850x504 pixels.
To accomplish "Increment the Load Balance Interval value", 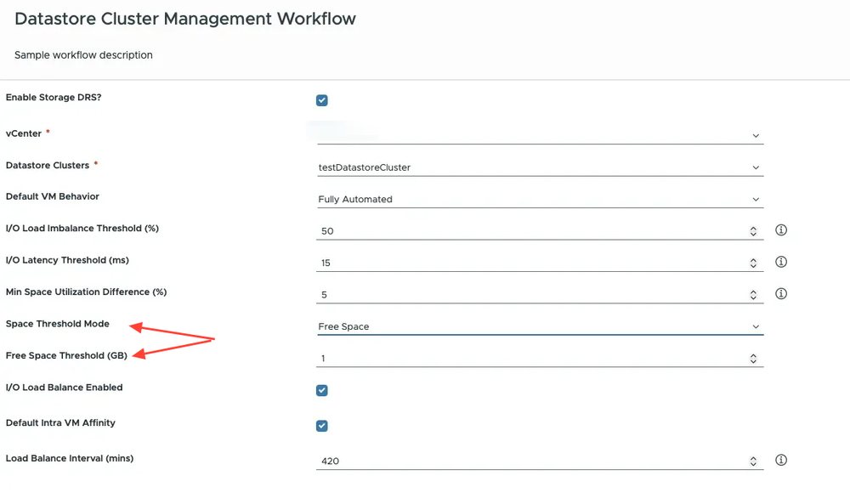I will tap(753, 457).
